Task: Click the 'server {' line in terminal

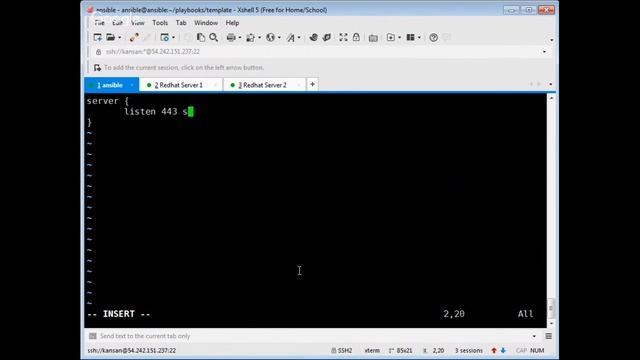Action: click(x=107, y=101)
